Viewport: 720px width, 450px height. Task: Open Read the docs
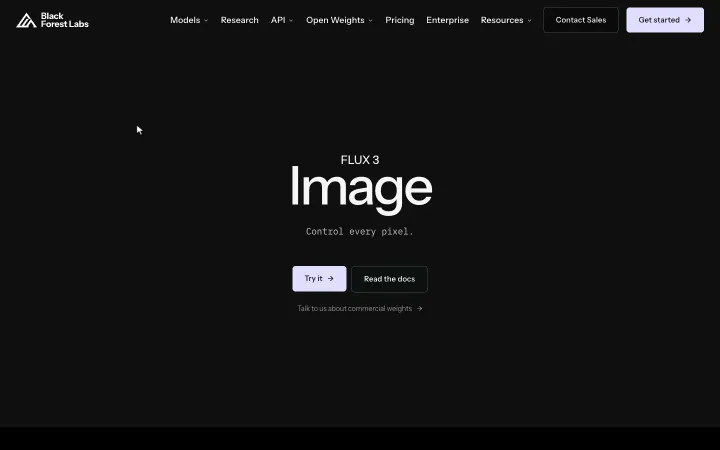click(389, 279)
